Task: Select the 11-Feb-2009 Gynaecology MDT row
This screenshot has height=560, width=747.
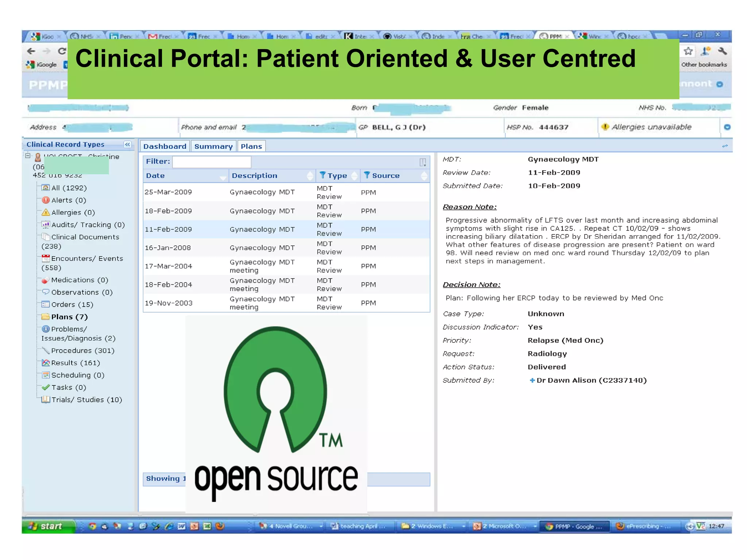Action: (x=286, y=229)
